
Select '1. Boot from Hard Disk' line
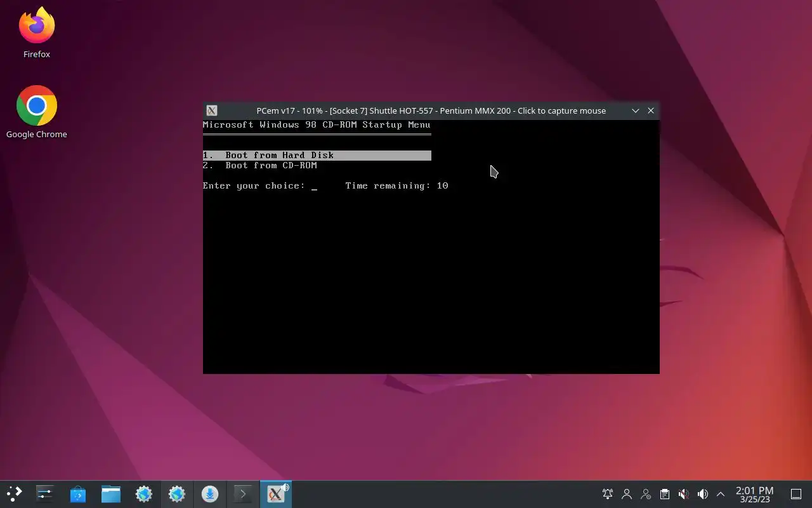(317, 155)
